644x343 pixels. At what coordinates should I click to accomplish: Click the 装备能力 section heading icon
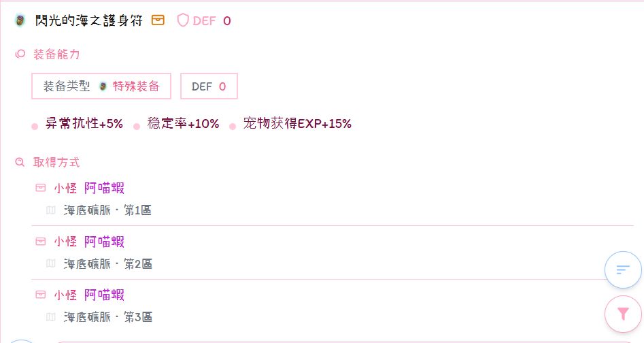pos(20,54)
